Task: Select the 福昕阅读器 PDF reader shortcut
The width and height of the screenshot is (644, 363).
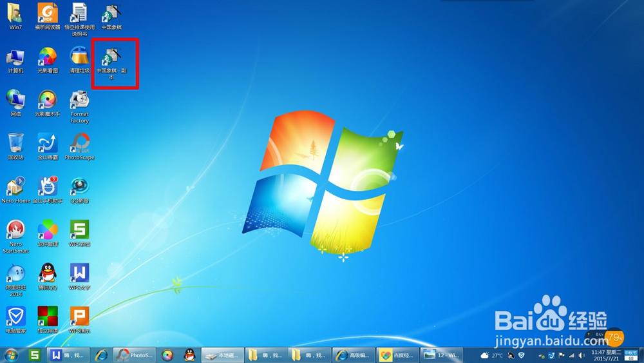Action: pyautogui.click(x=48, y=17)
